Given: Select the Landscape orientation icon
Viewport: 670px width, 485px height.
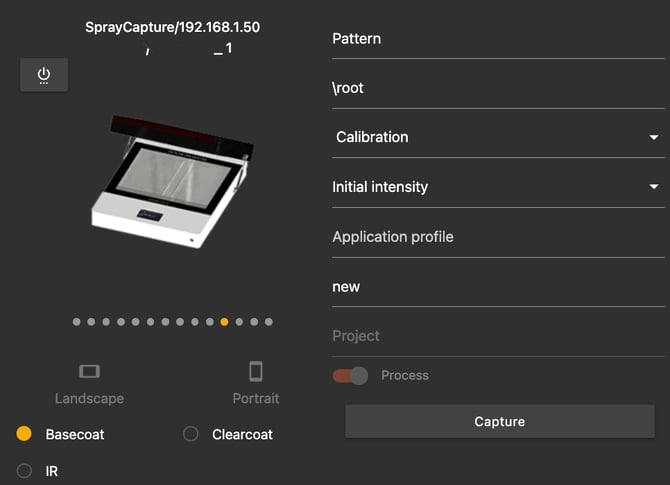Looking at the screenshot, I should 89,372.
